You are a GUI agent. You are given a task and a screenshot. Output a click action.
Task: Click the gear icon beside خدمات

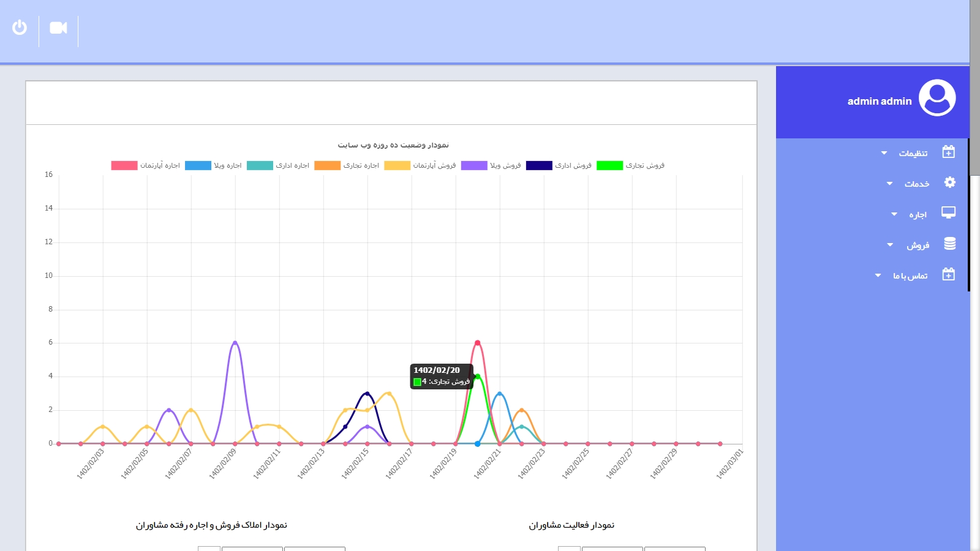(949, 182)
